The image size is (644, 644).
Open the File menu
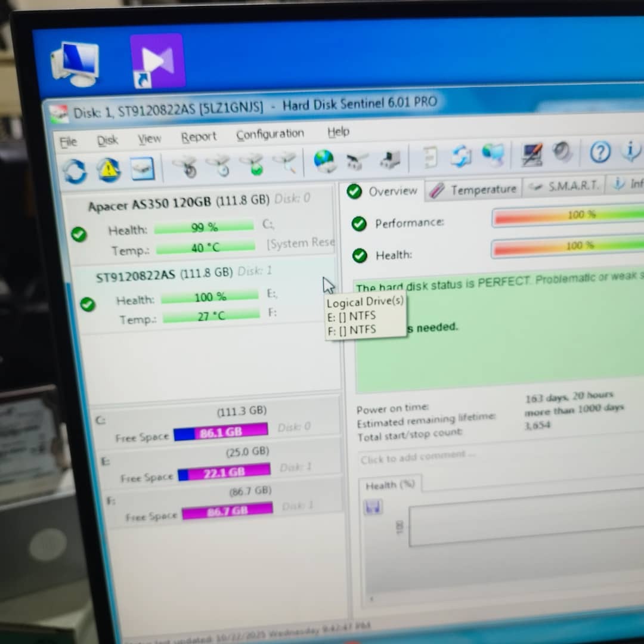click(69, 141)
